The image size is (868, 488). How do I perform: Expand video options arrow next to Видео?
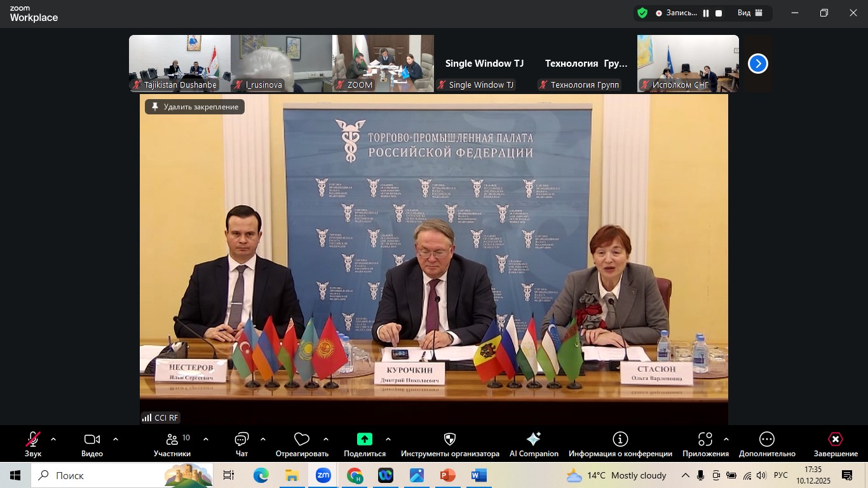click(x=116, y=439)
